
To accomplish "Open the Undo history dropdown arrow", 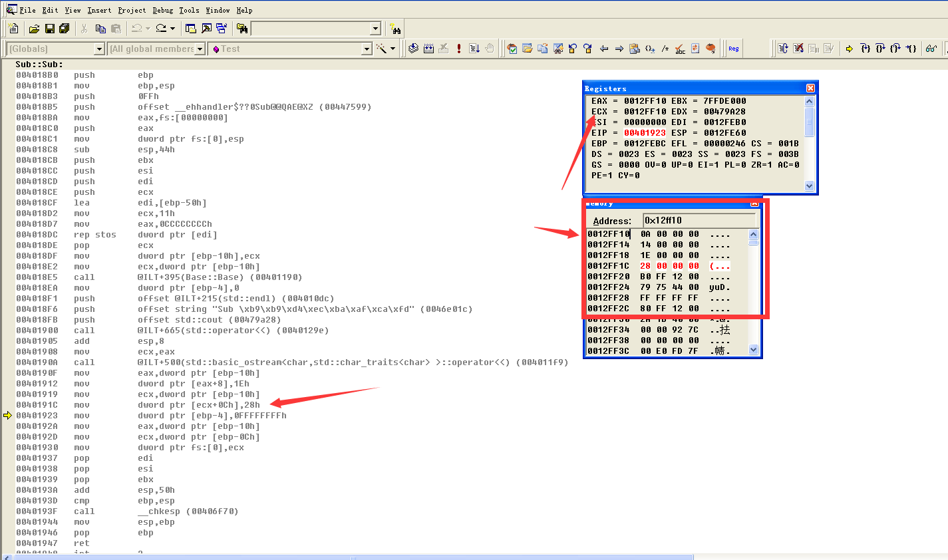I will pos(148,29).
